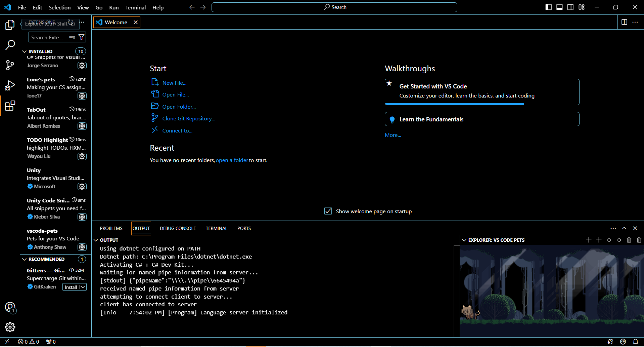644x347 pixels.
Task: Open the Terminal menu in menu bar
Action: pos(135,7)
